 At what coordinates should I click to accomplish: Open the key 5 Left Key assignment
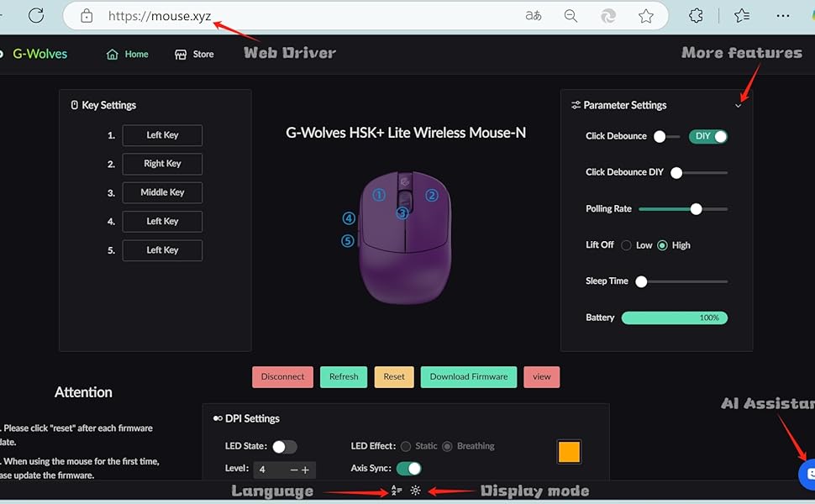(x=162, y=250)
